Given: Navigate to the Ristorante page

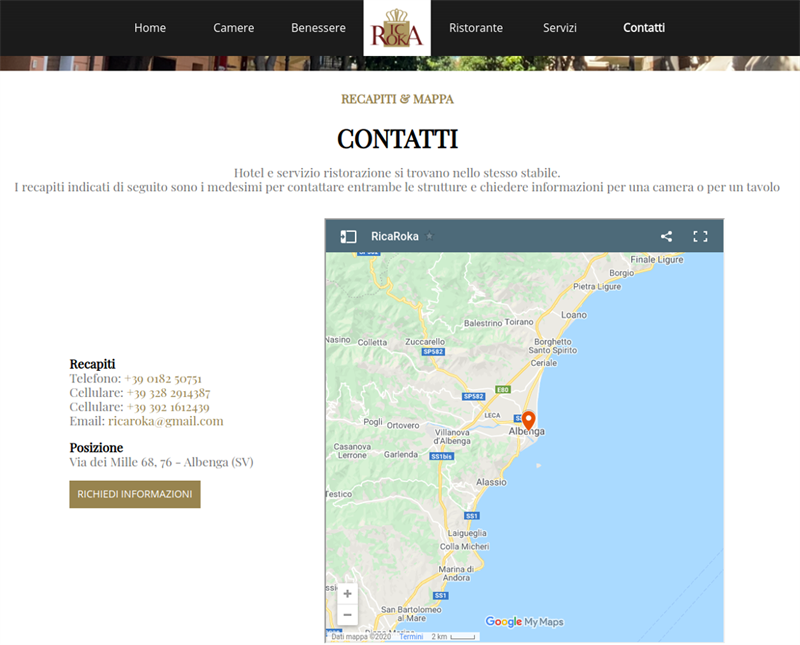Looking at the screenshot, I should click(476, 28).
